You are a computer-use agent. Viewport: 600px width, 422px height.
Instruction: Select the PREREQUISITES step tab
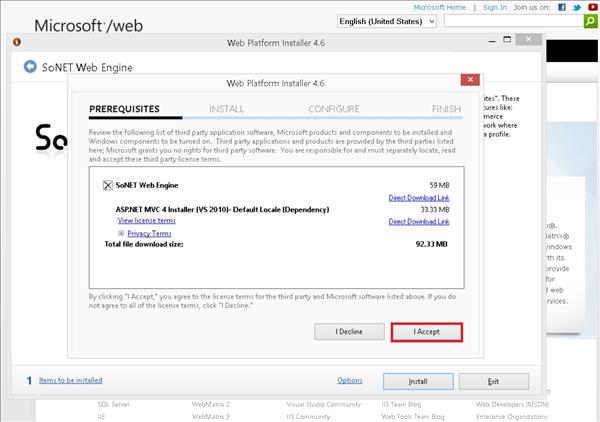[x=124, y=109]
